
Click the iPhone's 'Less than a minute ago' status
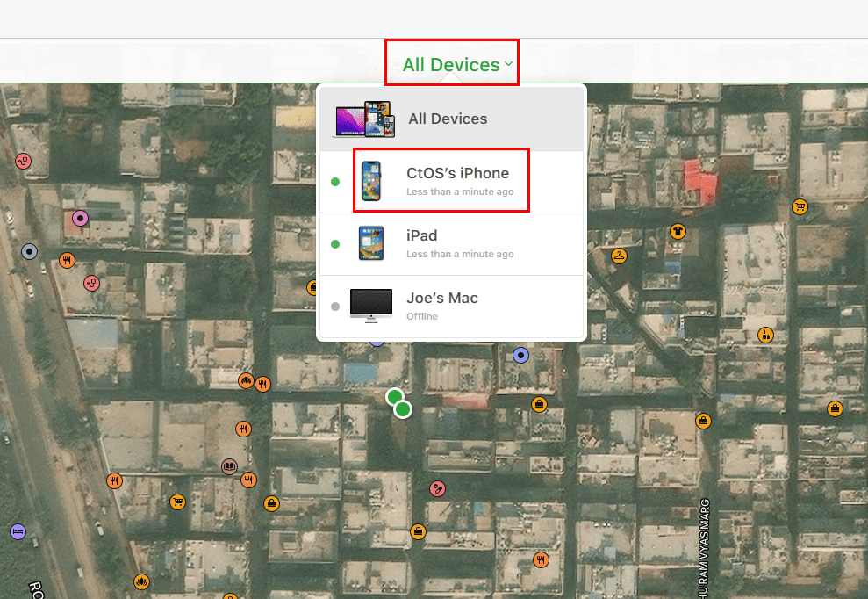[460, 191]
